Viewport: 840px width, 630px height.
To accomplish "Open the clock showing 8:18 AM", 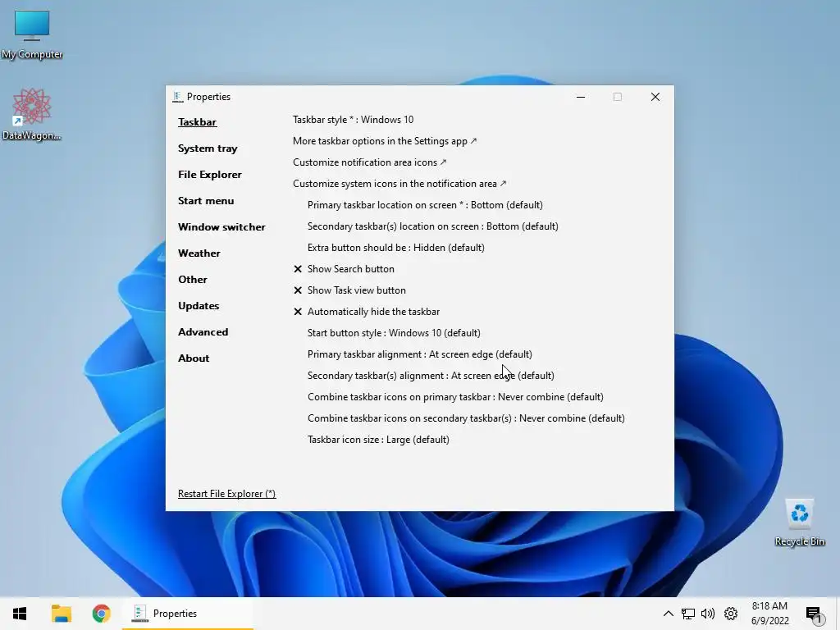I will click(x=769, y=614).
